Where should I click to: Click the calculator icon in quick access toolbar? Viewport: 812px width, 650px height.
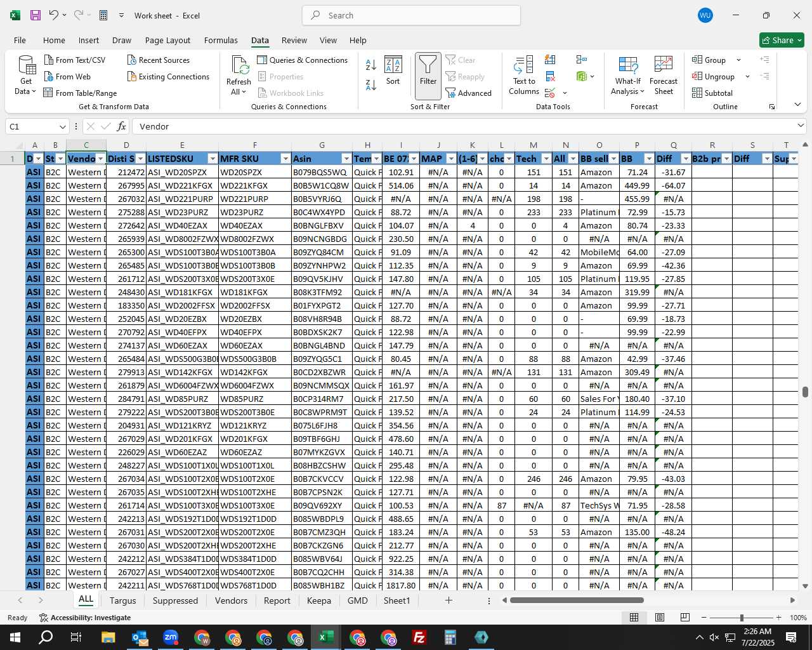[103, 15]
